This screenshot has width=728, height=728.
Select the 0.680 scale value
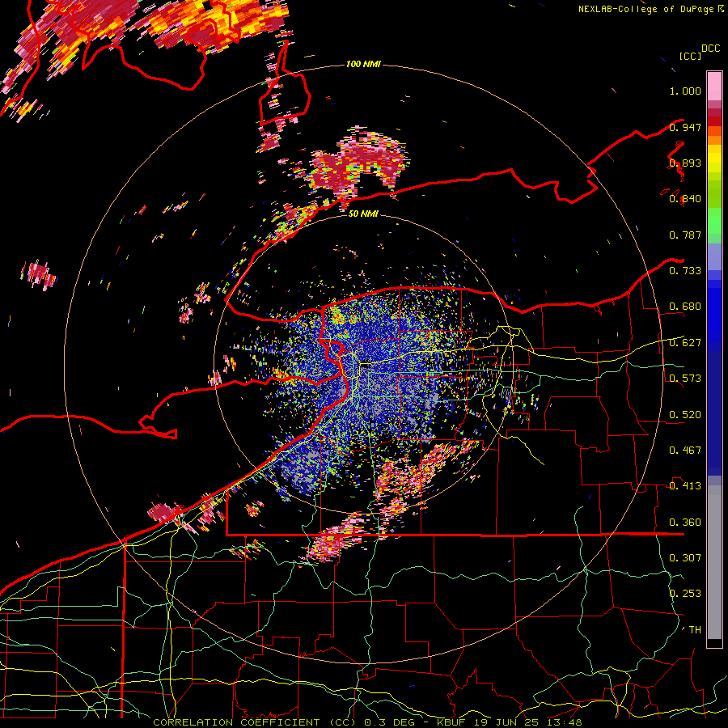pos(685,307)
